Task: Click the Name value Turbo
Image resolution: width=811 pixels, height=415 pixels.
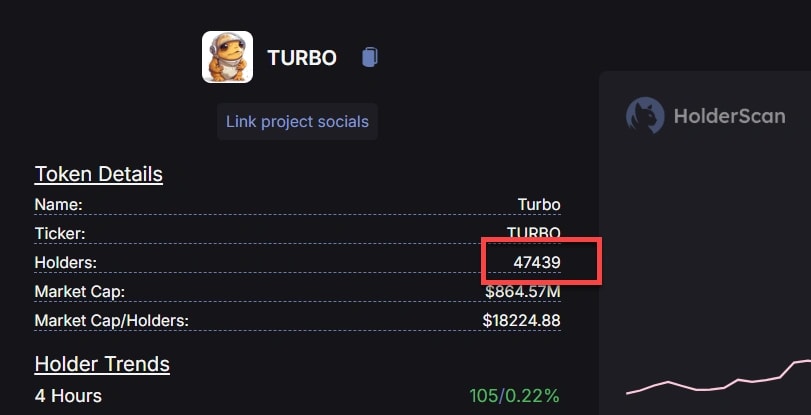Action: coord(539,204)
